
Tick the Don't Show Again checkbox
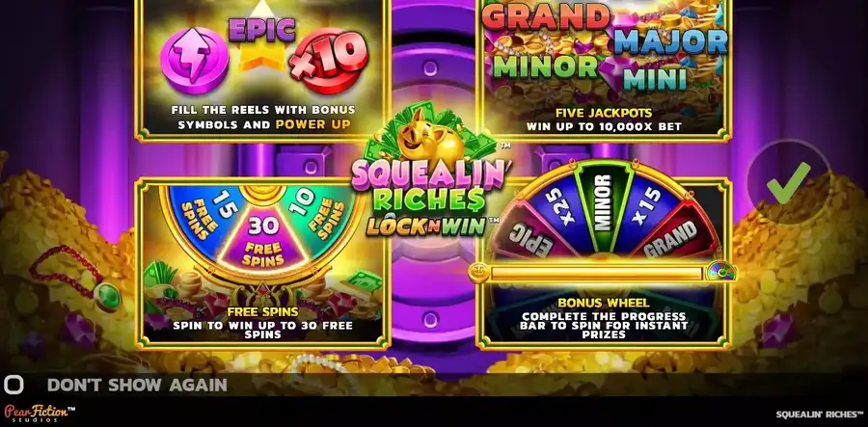click(x=14, y=385)
